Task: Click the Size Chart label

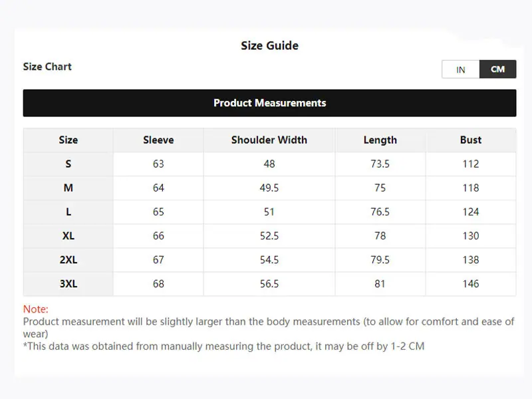Action: 47,66
